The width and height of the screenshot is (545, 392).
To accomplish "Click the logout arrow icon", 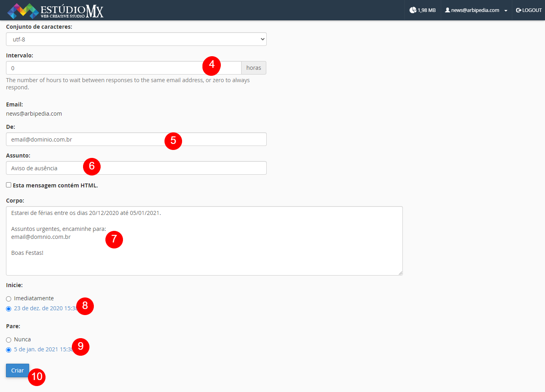I will point(519,10).
